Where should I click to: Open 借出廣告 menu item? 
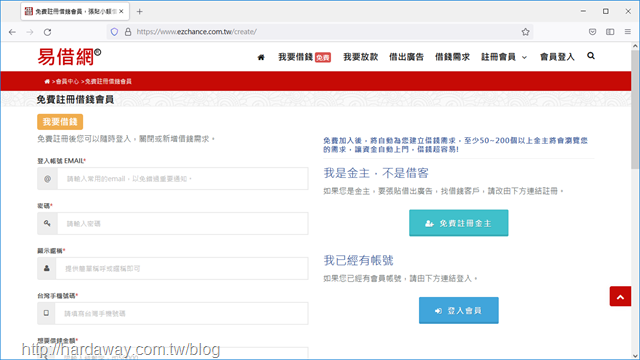click(x=406, y=57)
